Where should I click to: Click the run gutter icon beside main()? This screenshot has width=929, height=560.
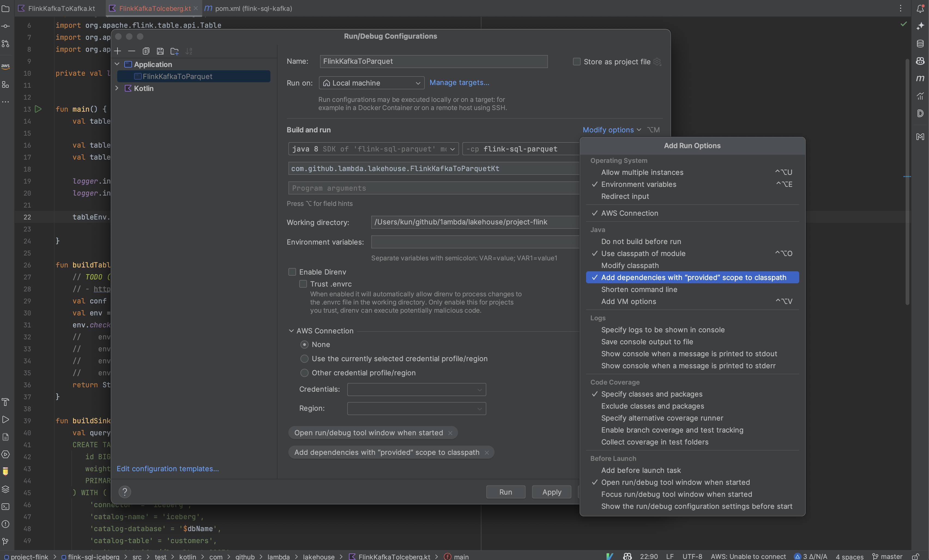(x=38, y=109)
